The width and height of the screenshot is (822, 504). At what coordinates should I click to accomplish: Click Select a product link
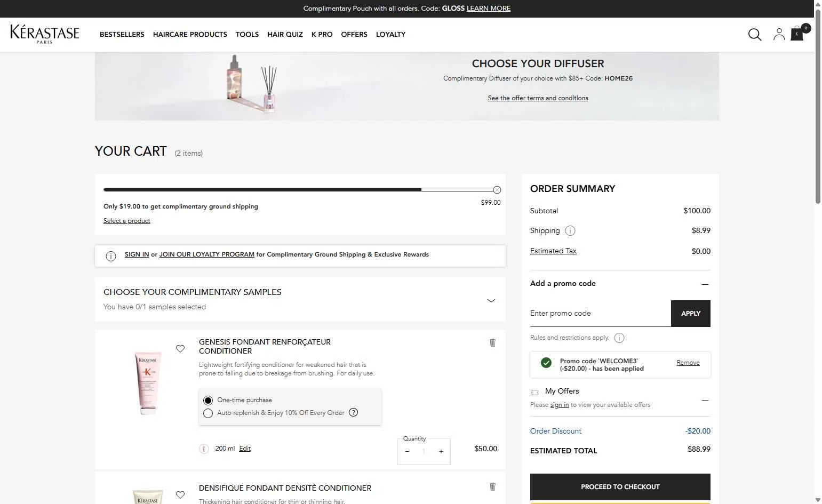(127, 221)
